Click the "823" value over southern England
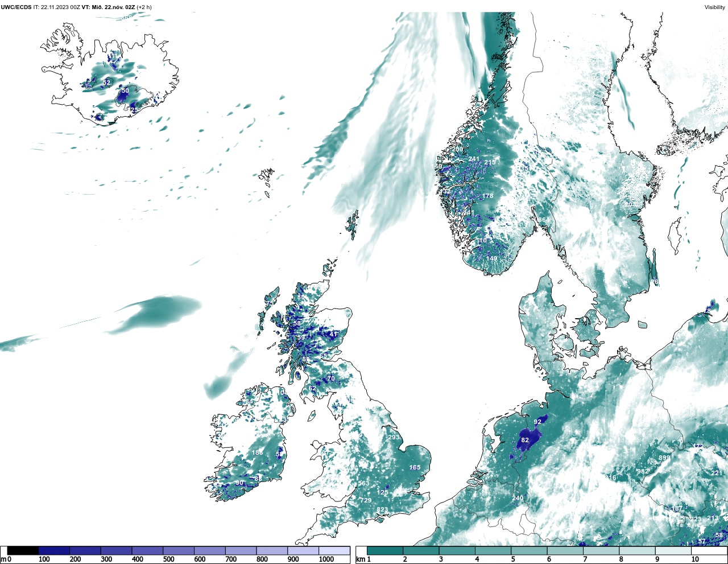728x564 pixels. (x=382, y=509)
